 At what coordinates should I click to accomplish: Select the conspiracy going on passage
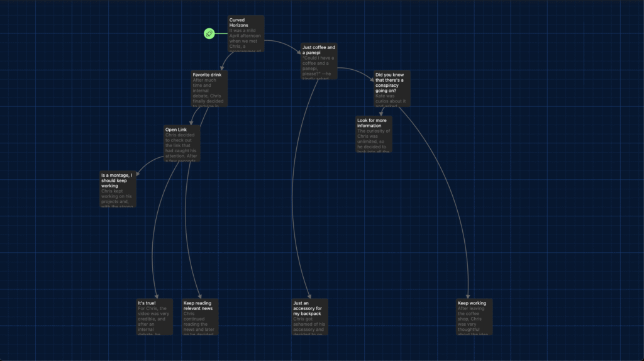tap(391, 89)
